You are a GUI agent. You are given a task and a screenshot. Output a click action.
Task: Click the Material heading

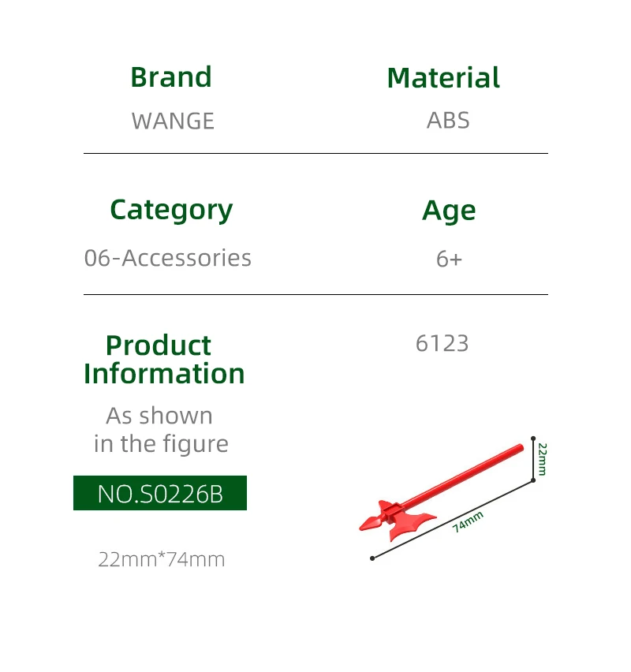[443, 78]
